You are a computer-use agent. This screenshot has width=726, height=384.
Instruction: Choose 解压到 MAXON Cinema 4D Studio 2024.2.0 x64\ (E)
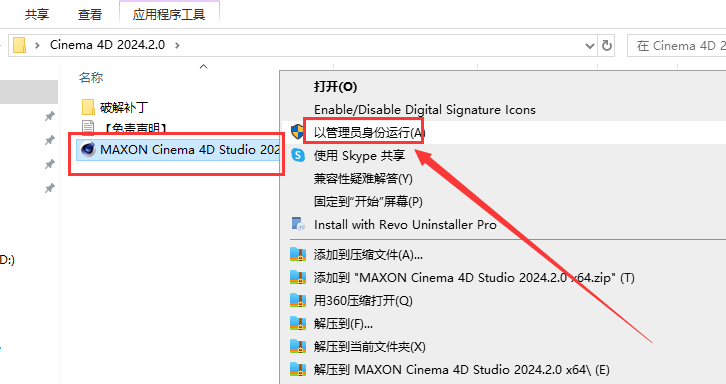tap(462, 370)
